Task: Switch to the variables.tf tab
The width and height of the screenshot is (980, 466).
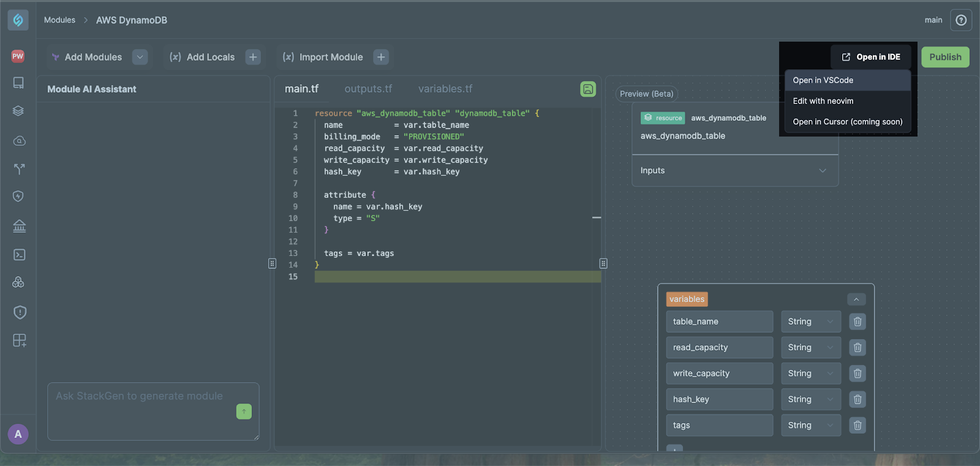Action: pyautogui.click(x=445, y=89)
